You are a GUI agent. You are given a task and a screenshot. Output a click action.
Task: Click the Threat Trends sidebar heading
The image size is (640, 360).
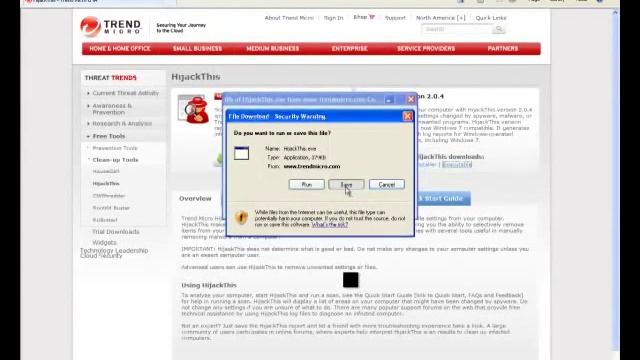tap(111, 78)
